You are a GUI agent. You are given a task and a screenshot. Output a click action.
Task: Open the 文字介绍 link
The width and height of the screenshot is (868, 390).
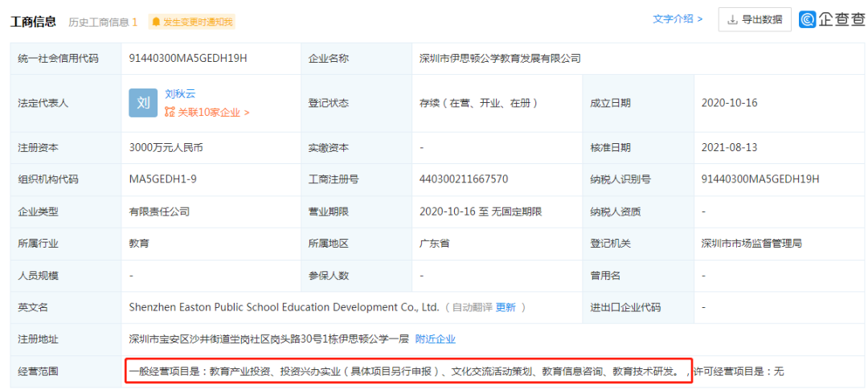coord(678,18)
